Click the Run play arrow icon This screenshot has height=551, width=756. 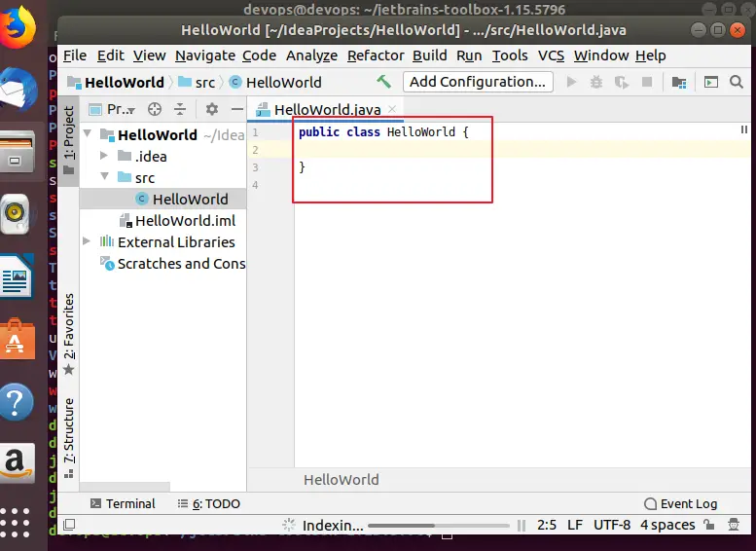pyautogui.click(x=571, y=82)
